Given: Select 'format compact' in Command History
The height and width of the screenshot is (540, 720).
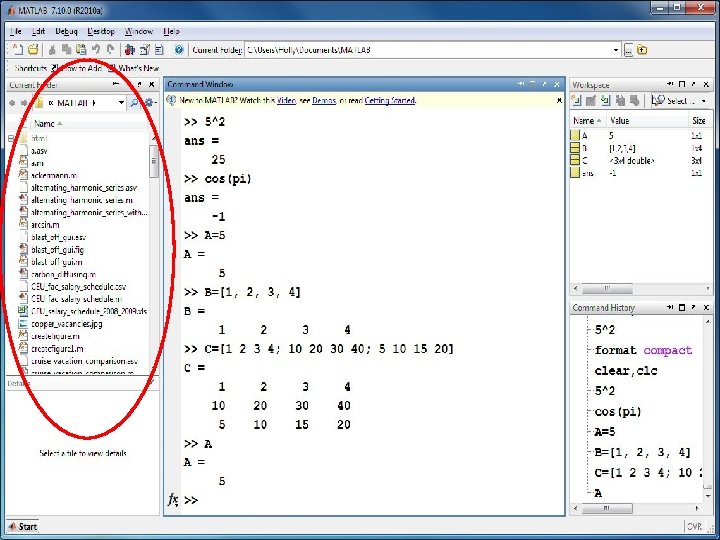Looking at the screenshot, I should point(643,350).
